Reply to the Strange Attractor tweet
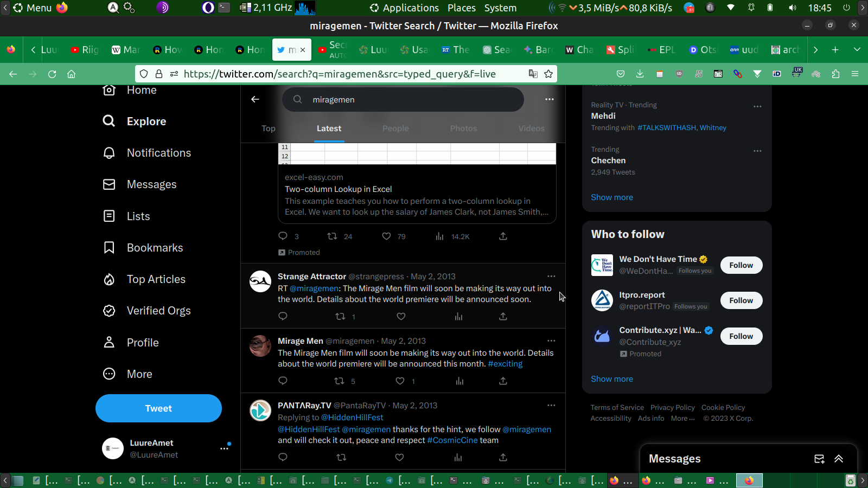This screenshot has width=868, height=488. [x=283, y=317]
